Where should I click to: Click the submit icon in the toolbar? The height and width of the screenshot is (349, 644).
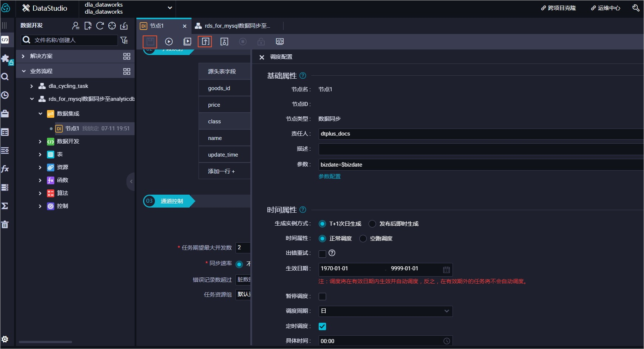pyautogui.click(x=205, y=41)
